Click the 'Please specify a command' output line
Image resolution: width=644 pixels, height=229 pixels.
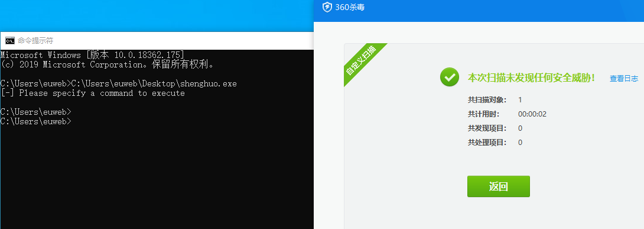(93, 93)
